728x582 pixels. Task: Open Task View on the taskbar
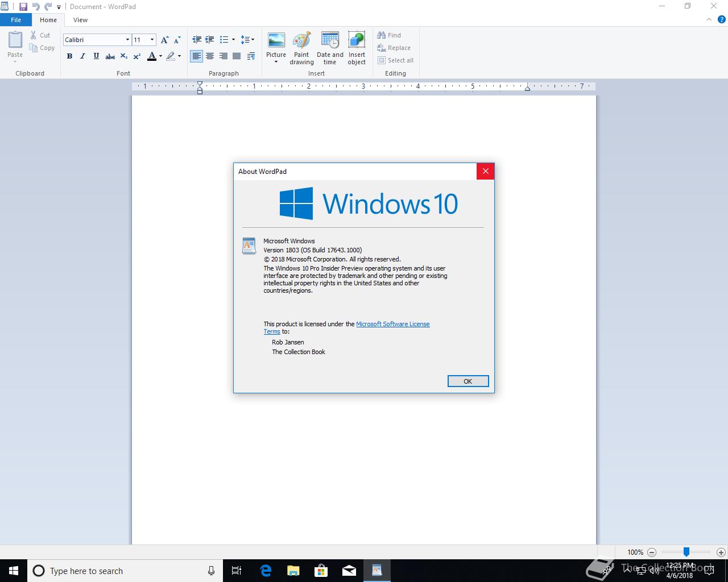tap(237, 571)
